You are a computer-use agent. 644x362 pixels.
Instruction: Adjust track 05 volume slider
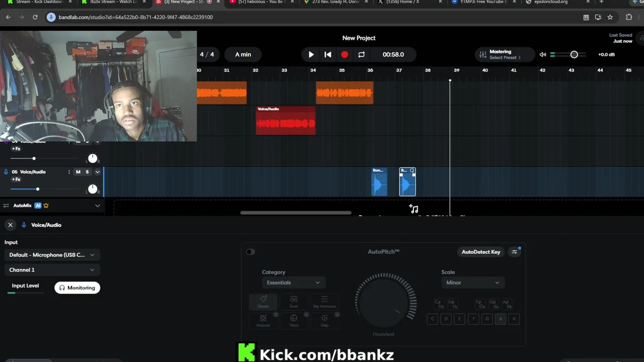click(x=37, y=189)
